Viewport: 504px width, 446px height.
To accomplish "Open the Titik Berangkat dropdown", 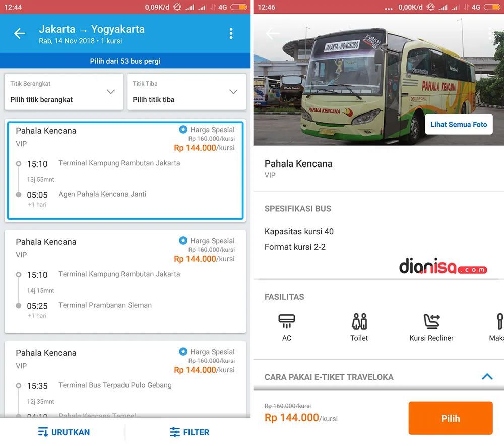I will coord(64,92).
